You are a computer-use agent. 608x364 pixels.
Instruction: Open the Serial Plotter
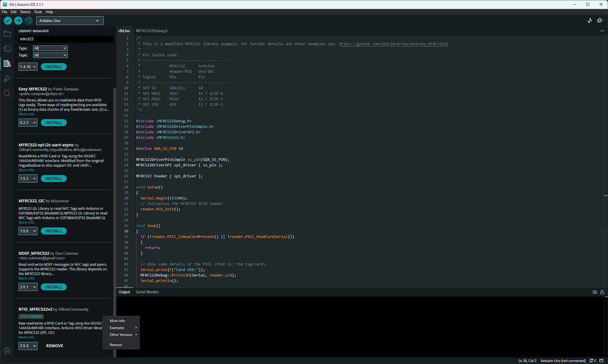pyautogui.click(x=590, y=21)
